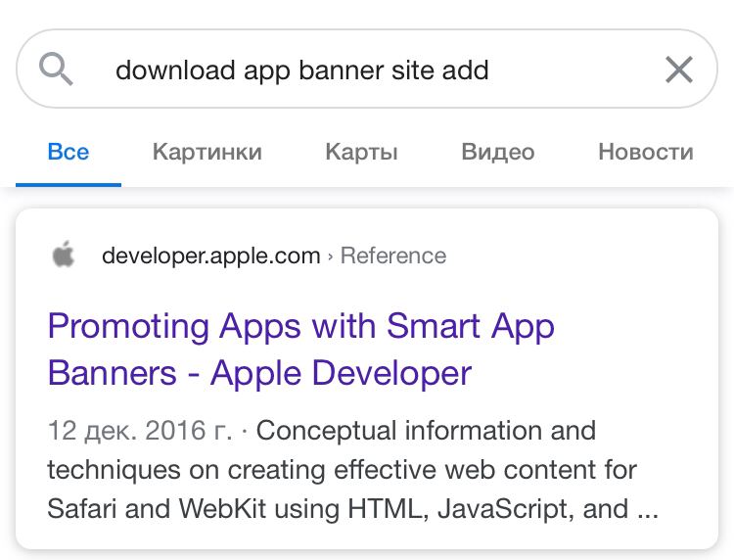The height and width of the screenshot is (560, 734).
Task: Open the Карты tab
Action: pyautogui.click(x=361, y=152)
